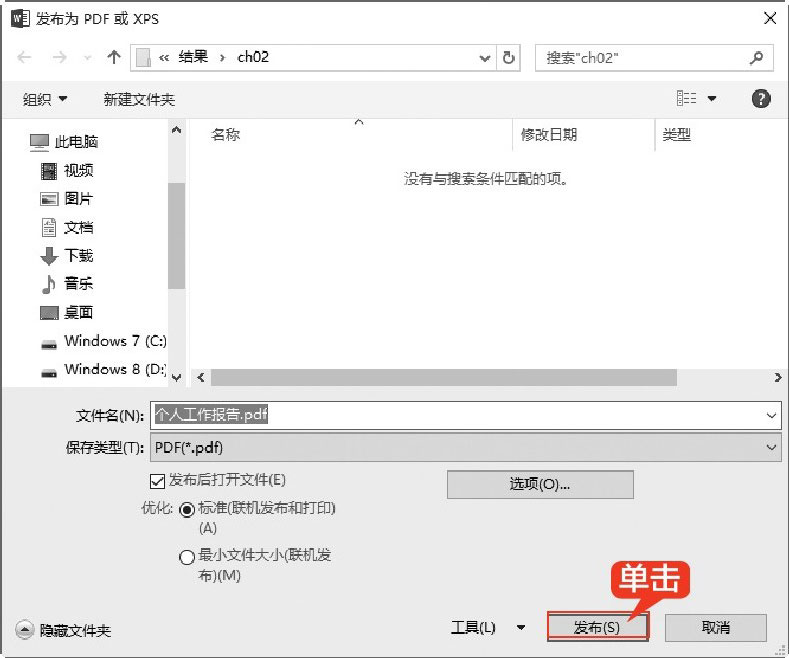Viewport: 789px width, 658px height.
Task: Sort files by 名称 column
Action: 225,135
